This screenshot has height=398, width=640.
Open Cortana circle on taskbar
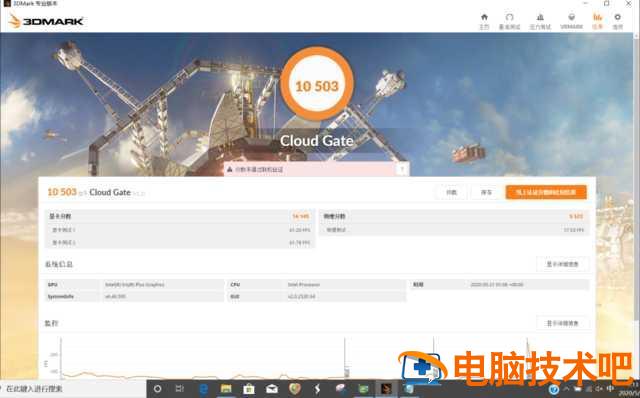tap(157, 389)
